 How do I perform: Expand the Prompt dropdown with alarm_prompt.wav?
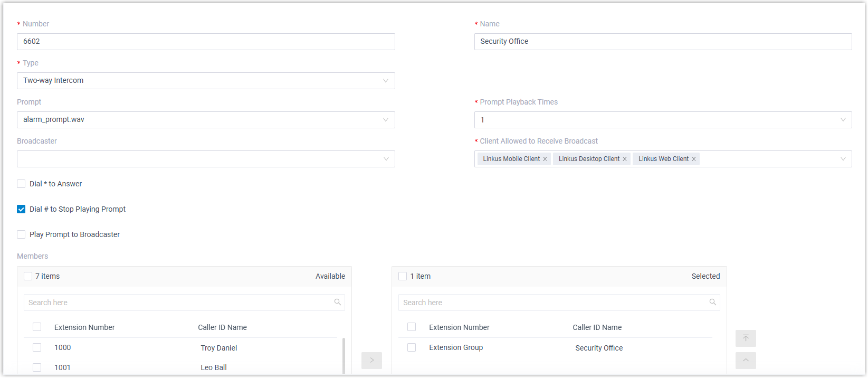tap(206, 120)
